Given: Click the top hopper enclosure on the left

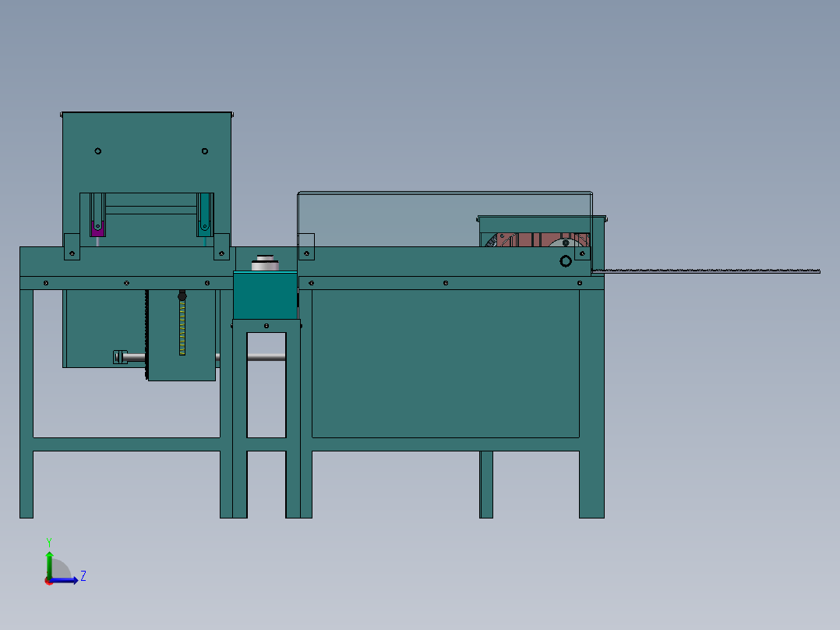Looking at the screenshot, I should (148, 156).
